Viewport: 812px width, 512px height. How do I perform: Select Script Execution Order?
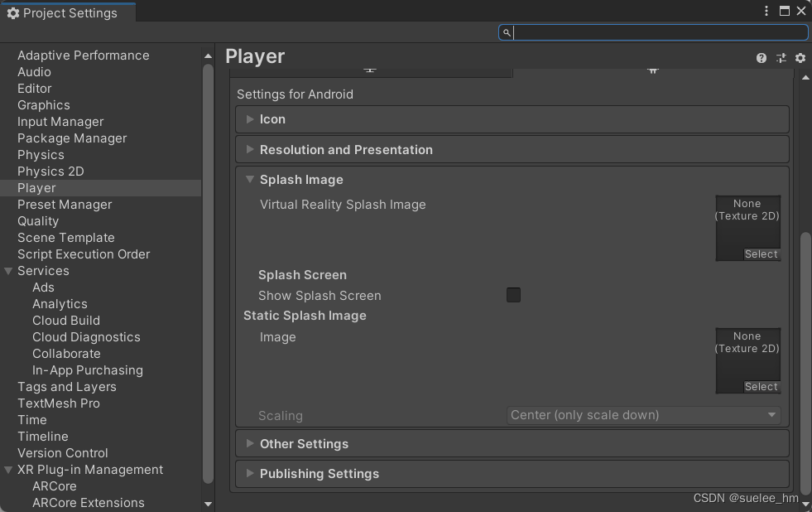tap(84, 254)
